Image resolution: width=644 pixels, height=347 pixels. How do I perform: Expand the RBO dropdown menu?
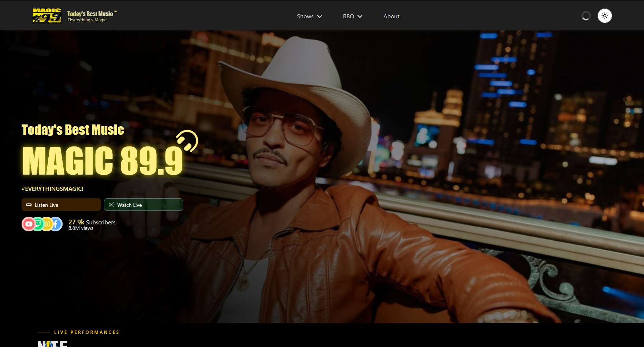353,16
